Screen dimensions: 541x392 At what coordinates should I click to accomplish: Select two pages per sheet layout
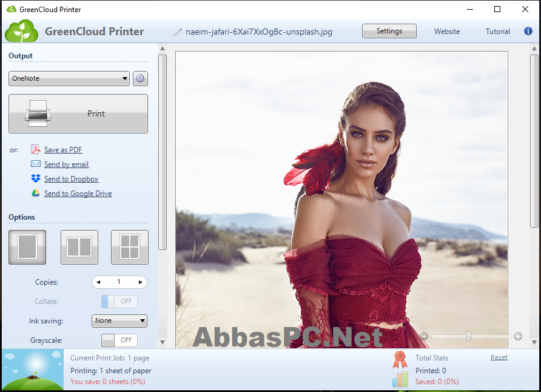[x=79, y=247]
